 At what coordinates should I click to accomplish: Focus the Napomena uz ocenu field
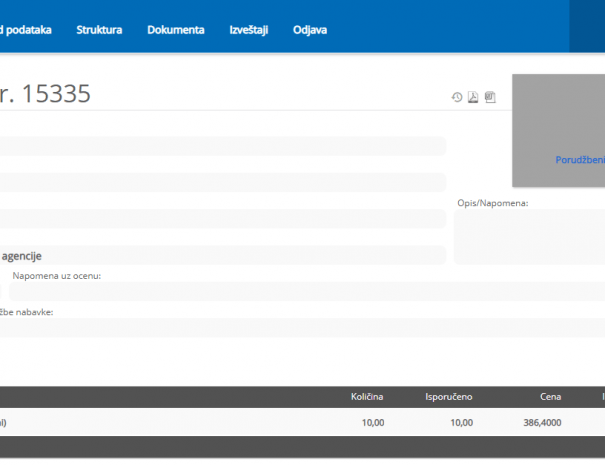coord(300,292)
